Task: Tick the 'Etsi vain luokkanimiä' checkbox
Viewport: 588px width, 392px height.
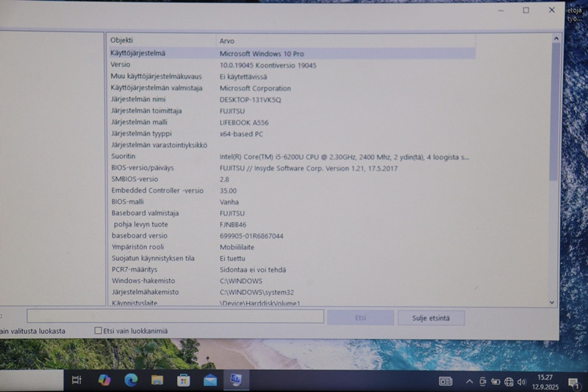Action: 98,330
